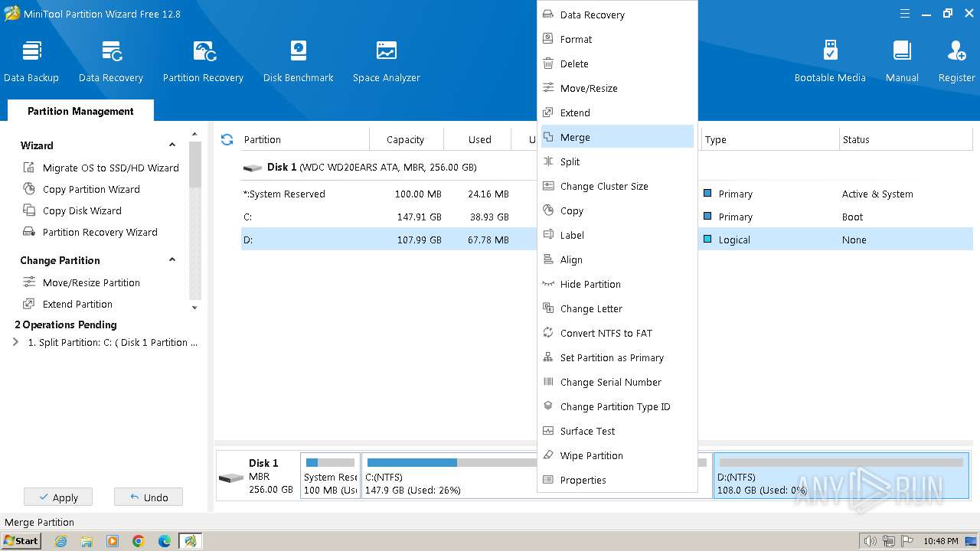The width and height of the screenshot is (980, 551).
Task: Open the Manual
Action: [902, 61]
